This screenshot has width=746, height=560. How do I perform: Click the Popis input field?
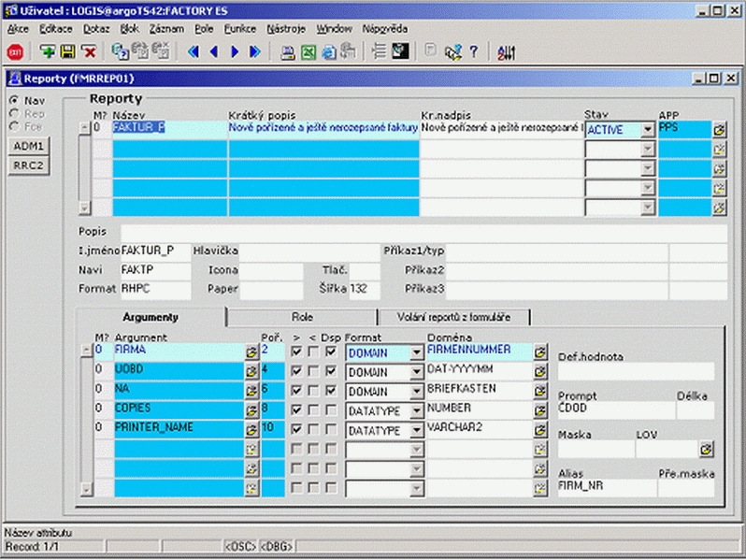click(421, 231)
